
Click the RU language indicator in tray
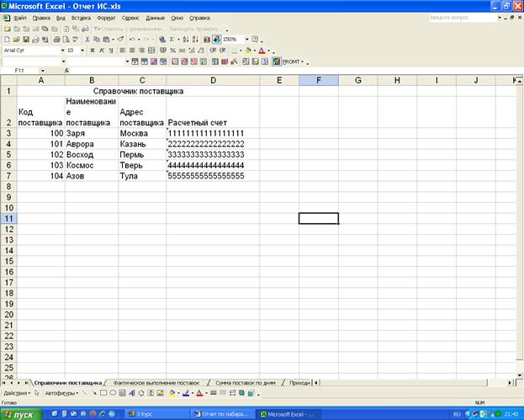coord(457,414)
